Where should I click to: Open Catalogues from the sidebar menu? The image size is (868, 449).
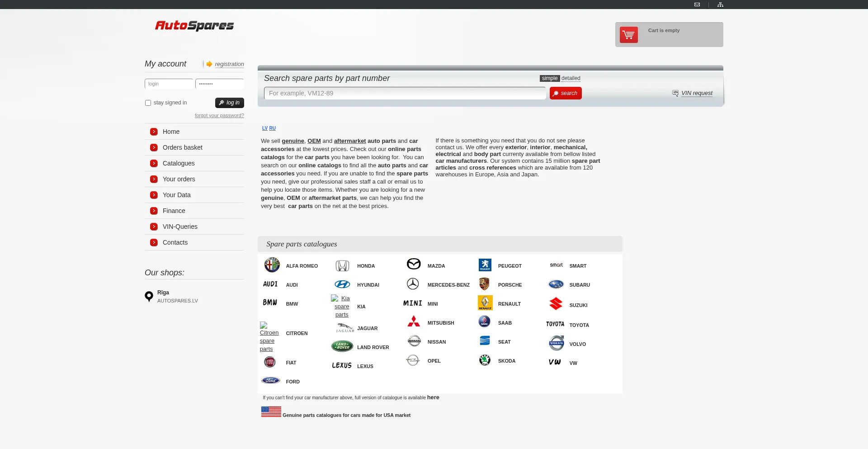pos(179,163)
